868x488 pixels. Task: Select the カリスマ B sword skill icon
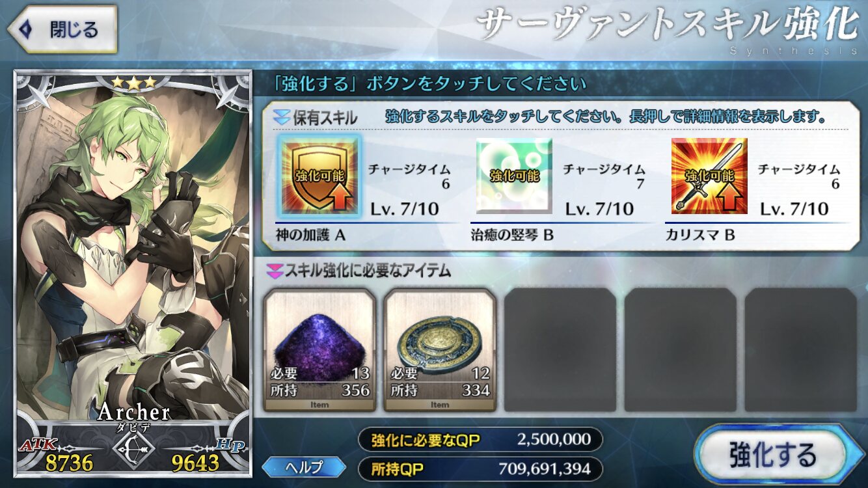click(x=709, y=176)
